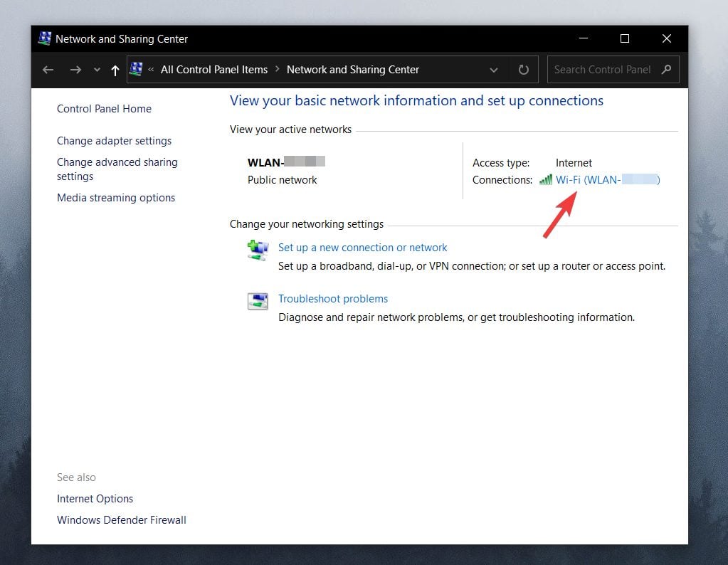The height and width of the screenshot is (565, 728).
Task: Open the recent locations dropdown arrow
Action: tap(97, 70)
